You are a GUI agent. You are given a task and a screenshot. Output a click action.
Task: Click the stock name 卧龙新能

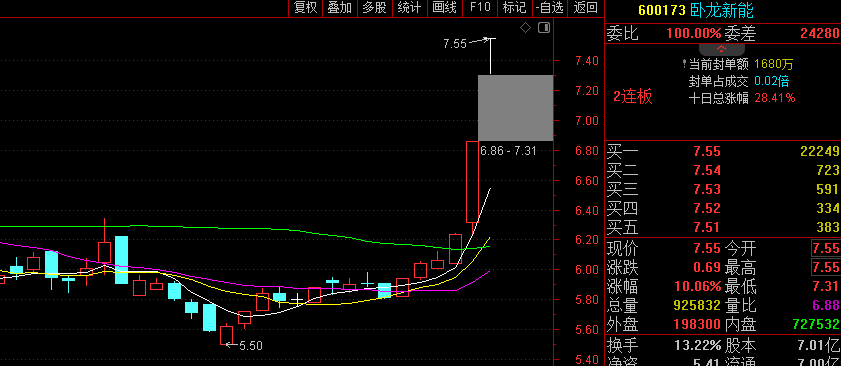(x=721, y=10)
